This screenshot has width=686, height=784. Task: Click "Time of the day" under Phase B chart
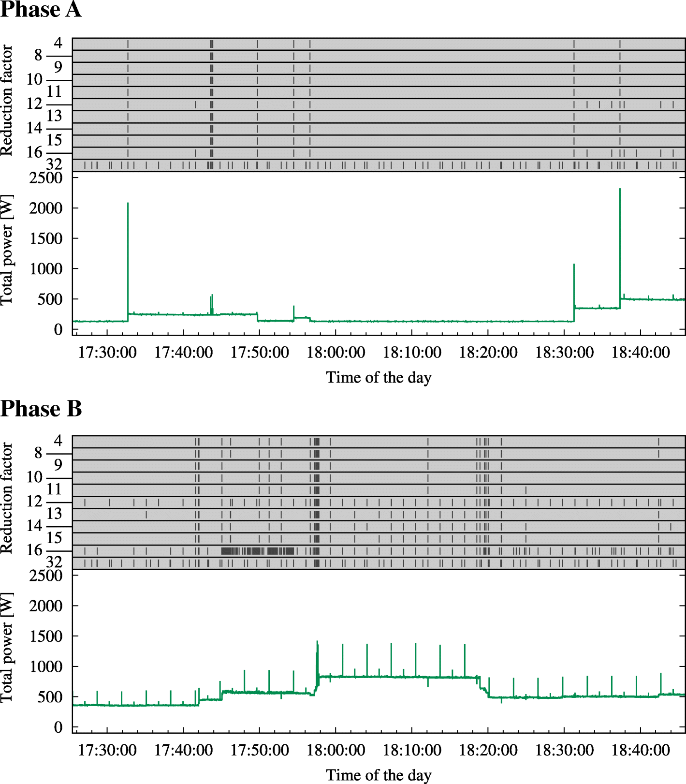point(379,775)
